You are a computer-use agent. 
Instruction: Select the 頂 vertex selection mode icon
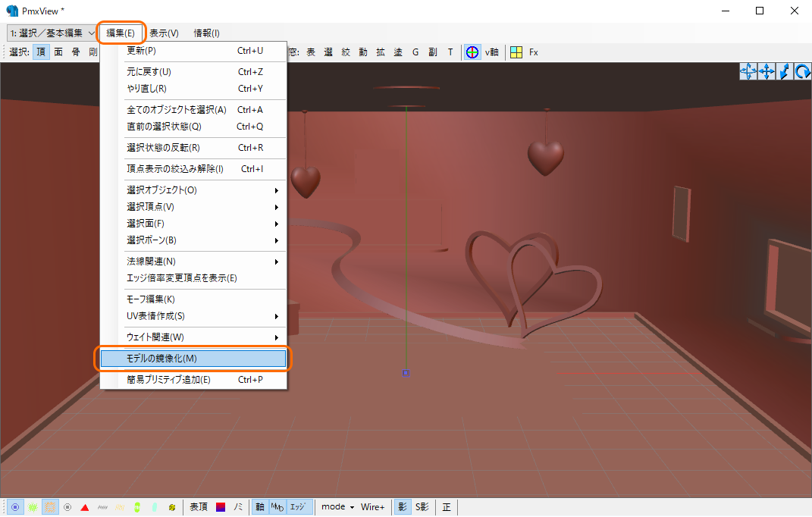pyautogui.click(x=41, y=52)
